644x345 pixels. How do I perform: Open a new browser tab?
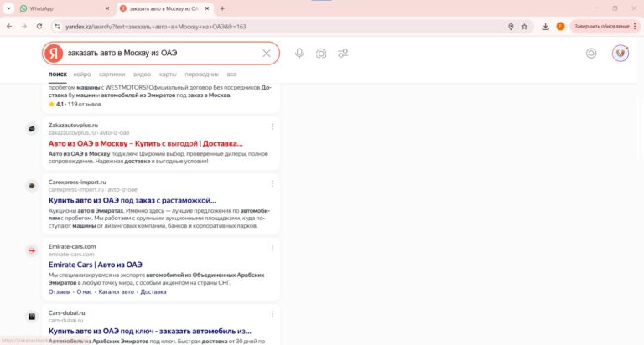click(221, 8)
